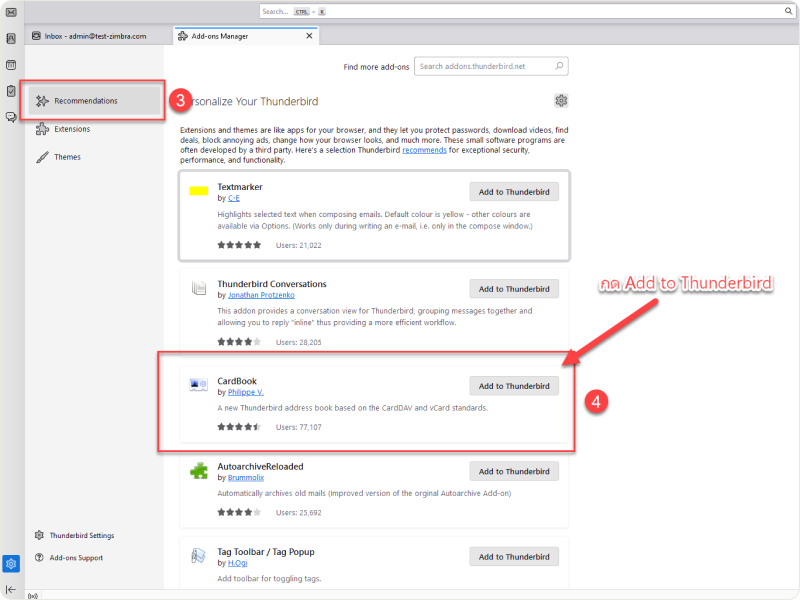The image size is (800, 600).
Task: Click the Textmarker yellow add-on icon
Action: click(198, 191)
